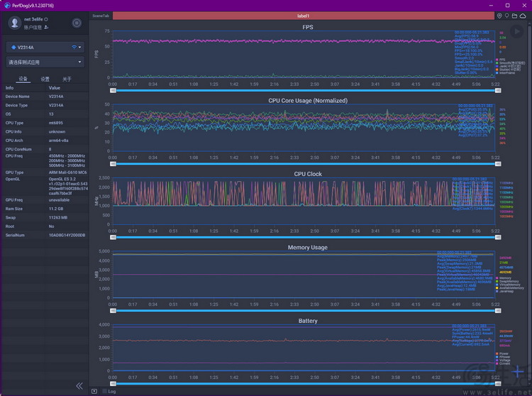Viewport: 532px width, 396px height.
Task: Toggle the Voltage legend entry
Action: [x=503, y=361]
